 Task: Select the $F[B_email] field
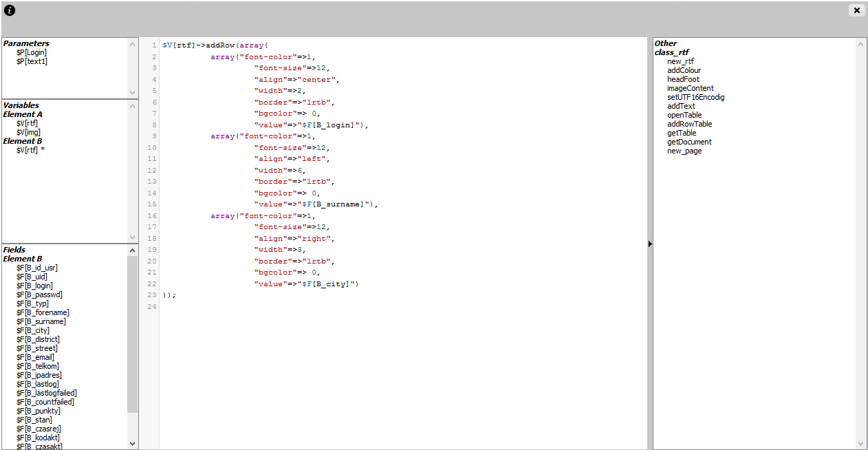point(35,357)
